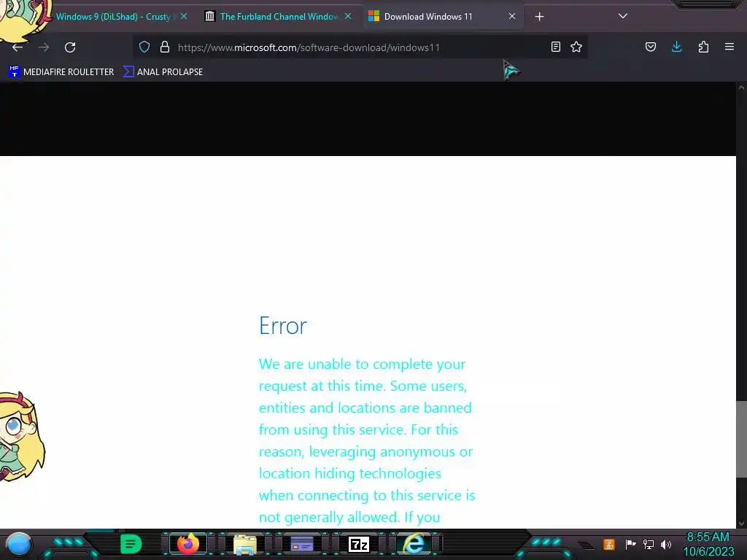Select the Error heading text

click(283, 326)
